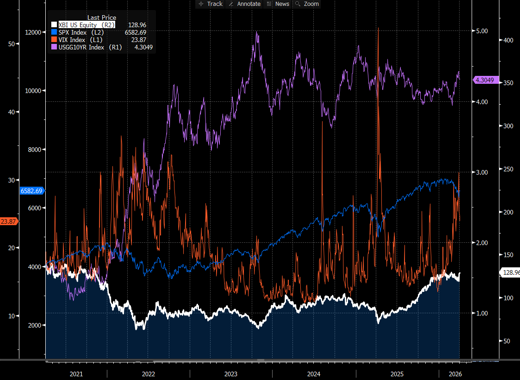Click the orange 23.87 axis price tag
This screenshot has width=520, height=381.
pos(9,221)
